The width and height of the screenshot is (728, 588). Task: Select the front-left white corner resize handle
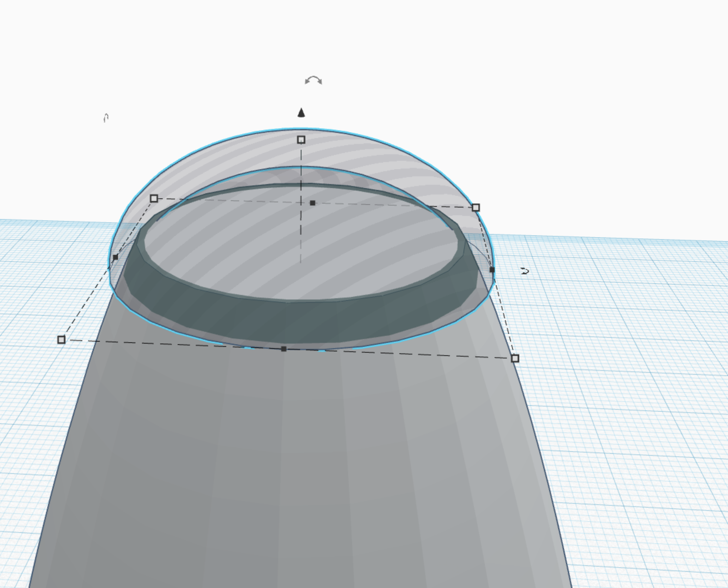[x=61, y=339]
